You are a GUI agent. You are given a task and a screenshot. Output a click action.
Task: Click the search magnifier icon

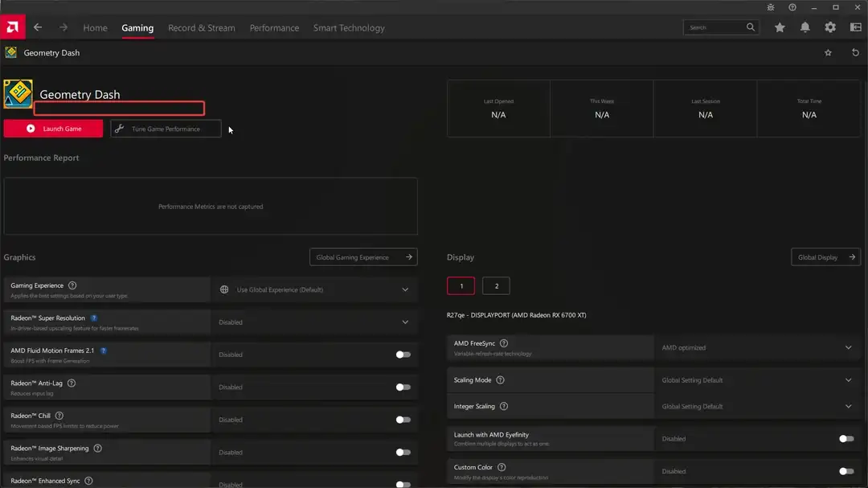click(x=750, y=27)
